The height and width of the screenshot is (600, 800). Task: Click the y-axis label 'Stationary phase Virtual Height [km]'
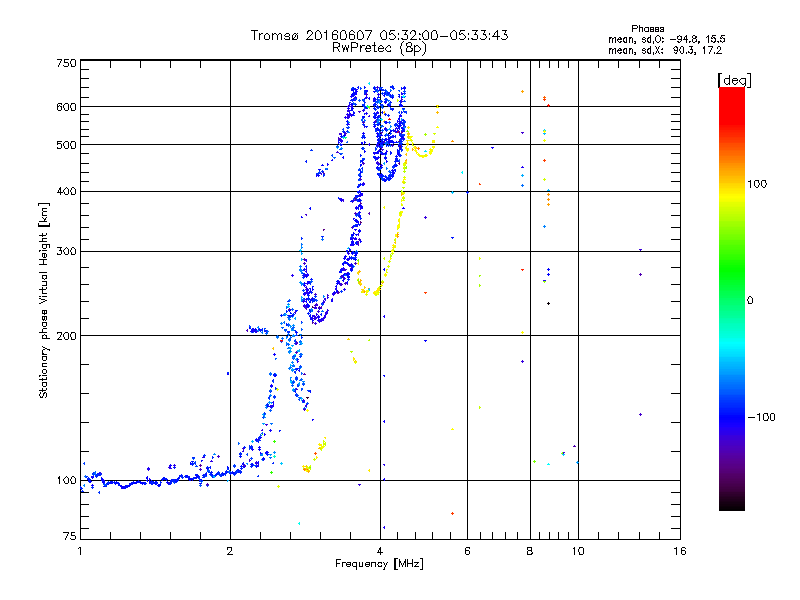point(44,300)
